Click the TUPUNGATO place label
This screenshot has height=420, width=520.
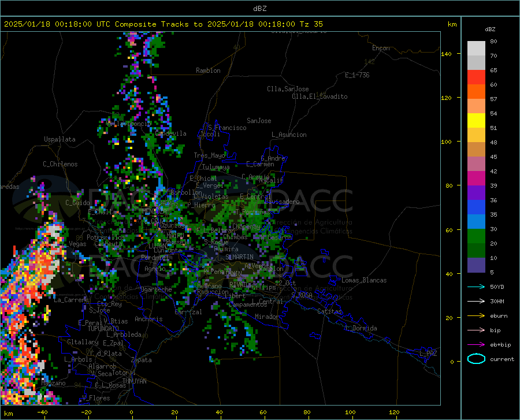pyautogui.click(x=103, y=329)
